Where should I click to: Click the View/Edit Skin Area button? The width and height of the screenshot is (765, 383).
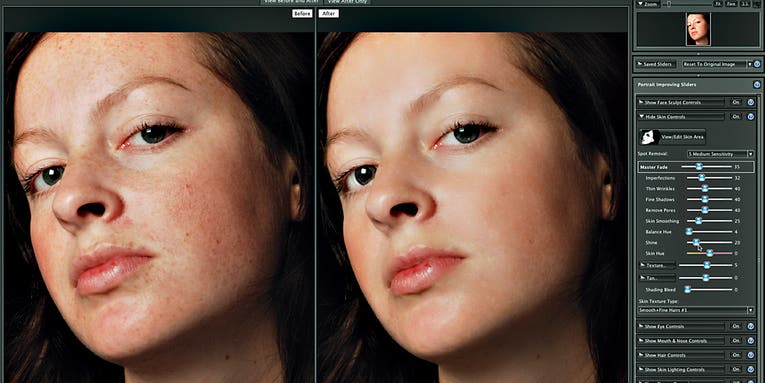point(672,137)
